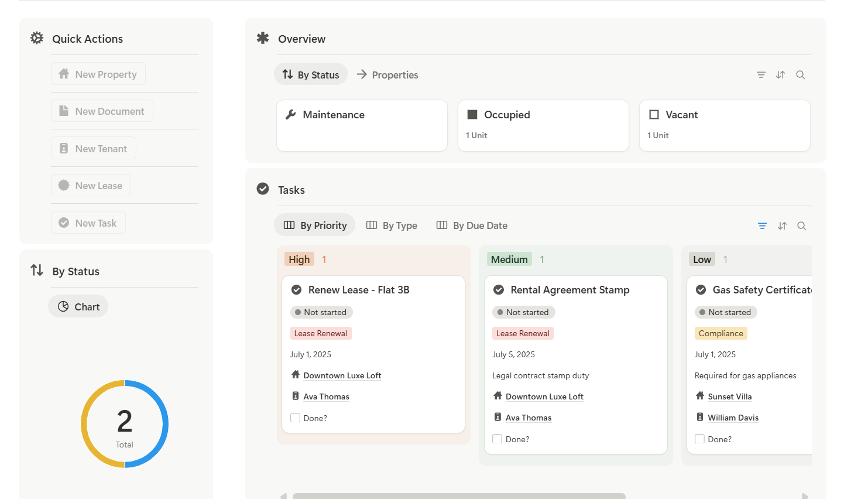Click the sort arrows icon in Tasks
Screen dimensions: 868x499
tap(782, 226)
